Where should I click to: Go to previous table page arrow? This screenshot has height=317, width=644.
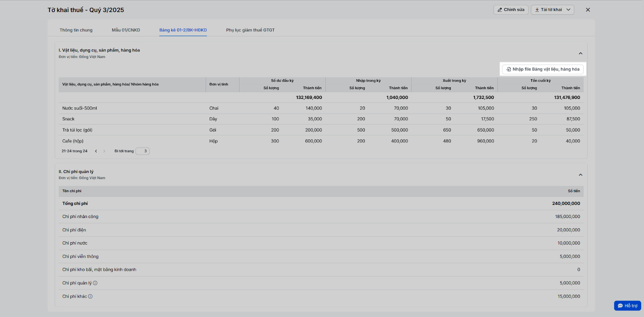click(x=96, y=151)
